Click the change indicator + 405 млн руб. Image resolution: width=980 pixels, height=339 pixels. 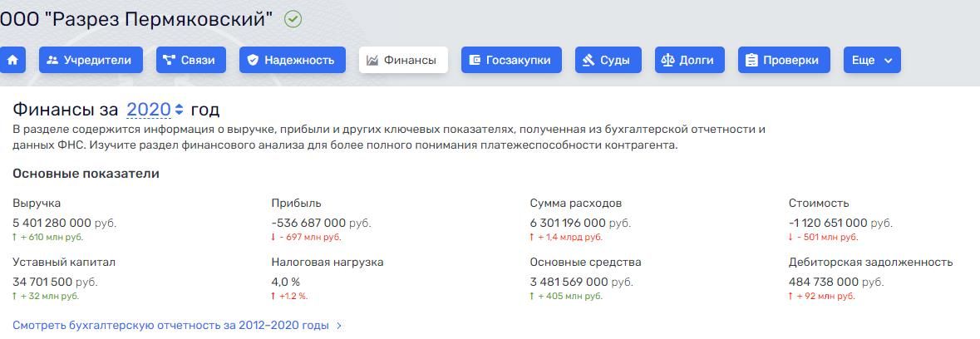tap(566, 297)
